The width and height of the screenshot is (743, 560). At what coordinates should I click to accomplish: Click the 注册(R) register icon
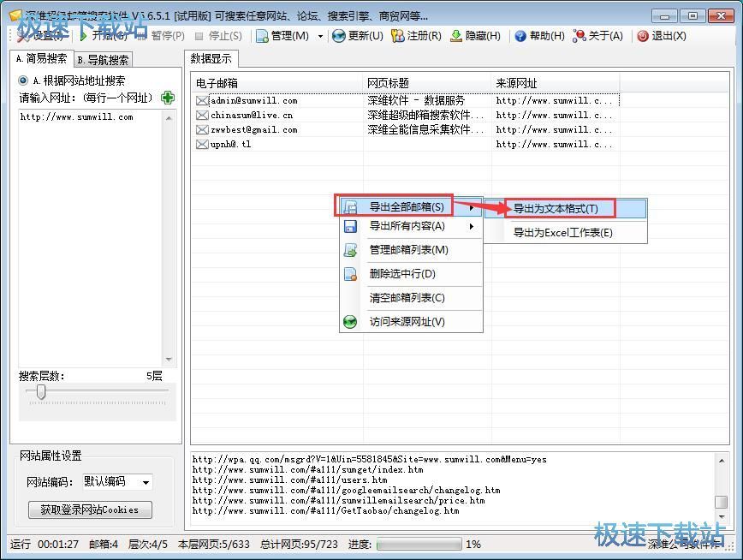point(397,36)
